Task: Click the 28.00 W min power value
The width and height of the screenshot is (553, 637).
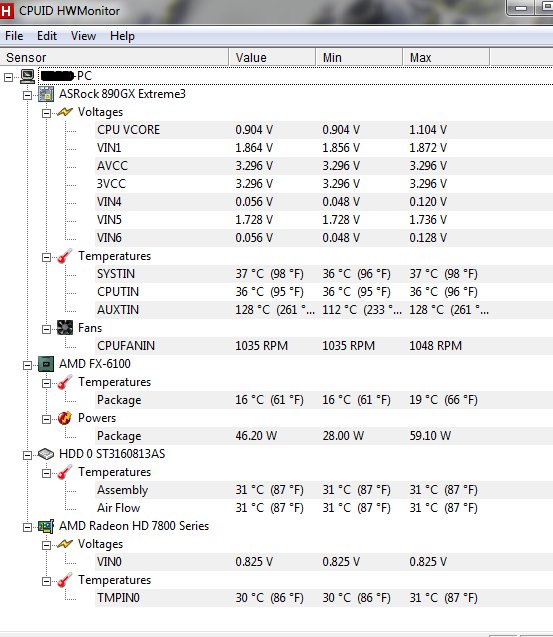Action: point(343,436)
